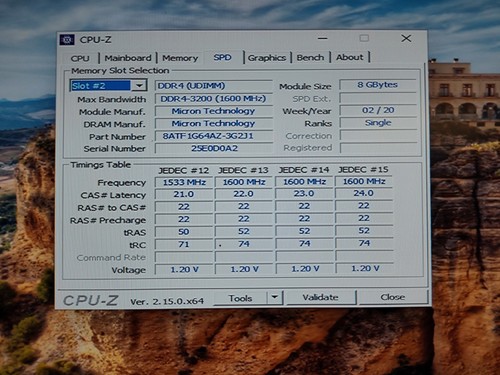Close the CPU-Z window with X
The width and height of the screenshot is (500, 375).
406,38
